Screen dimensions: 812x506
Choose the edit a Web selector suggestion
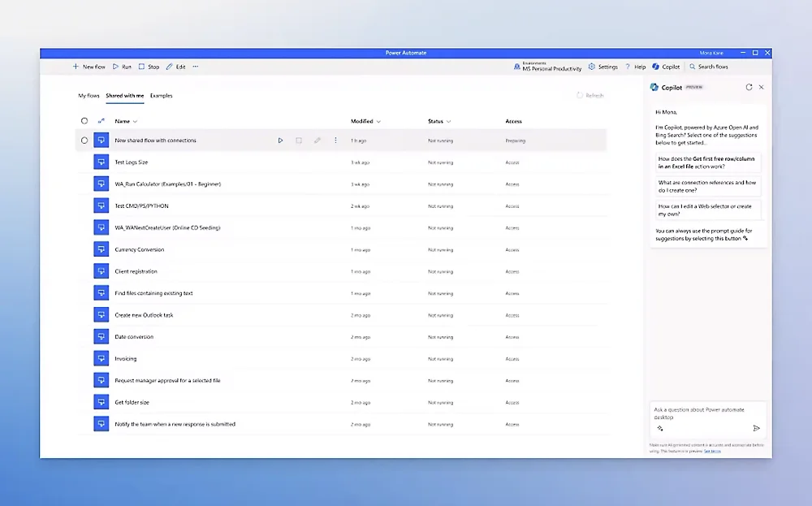(707, 210)
